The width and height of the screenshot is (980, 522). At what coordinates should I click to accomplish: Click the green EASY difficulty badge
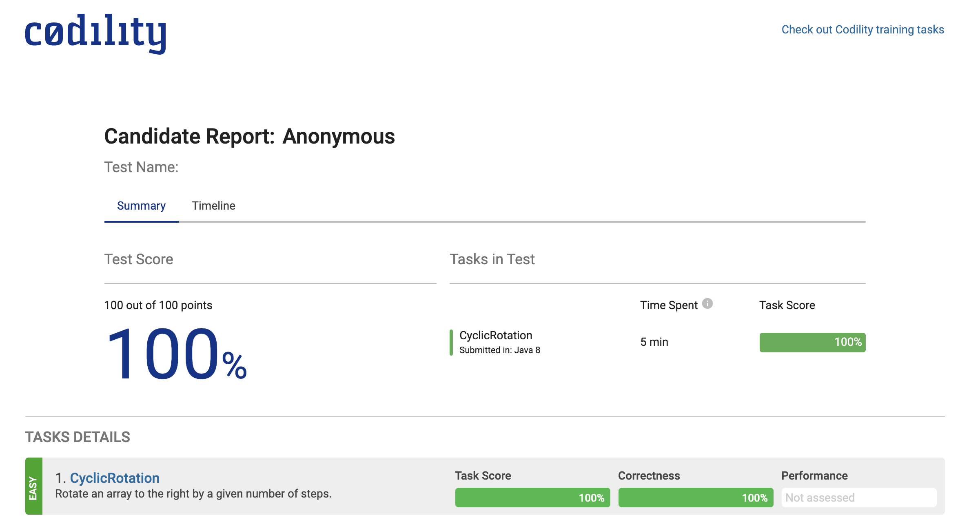click(x=33, y=486)
